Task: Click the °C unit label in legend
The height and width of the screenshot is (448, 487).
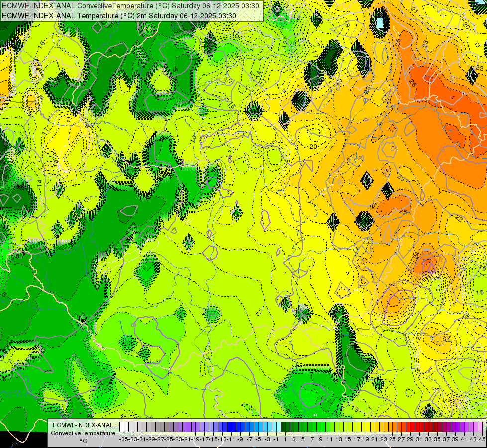Action: click(83, 441)
